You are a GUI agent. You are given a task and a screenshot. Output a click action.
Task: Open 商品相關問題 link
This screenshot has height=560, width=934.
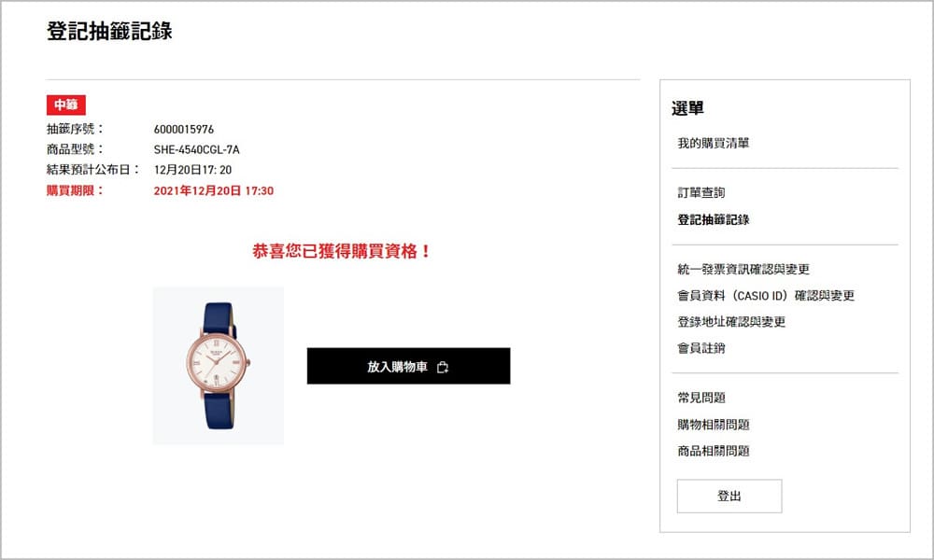coord(713,451)
